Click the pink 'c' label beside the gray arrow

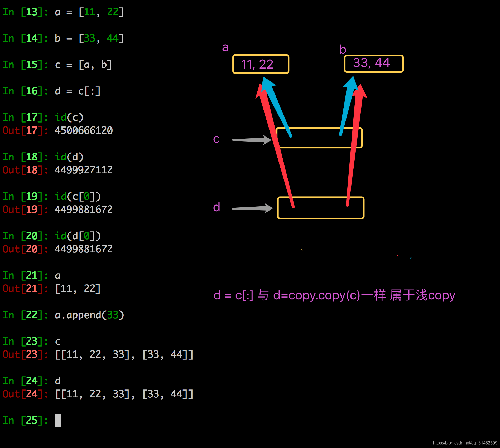click(x=216, y=139)
